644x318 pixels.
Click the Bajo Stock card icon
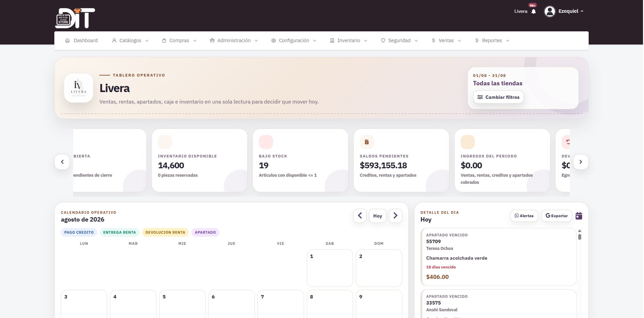pos(266,142)
